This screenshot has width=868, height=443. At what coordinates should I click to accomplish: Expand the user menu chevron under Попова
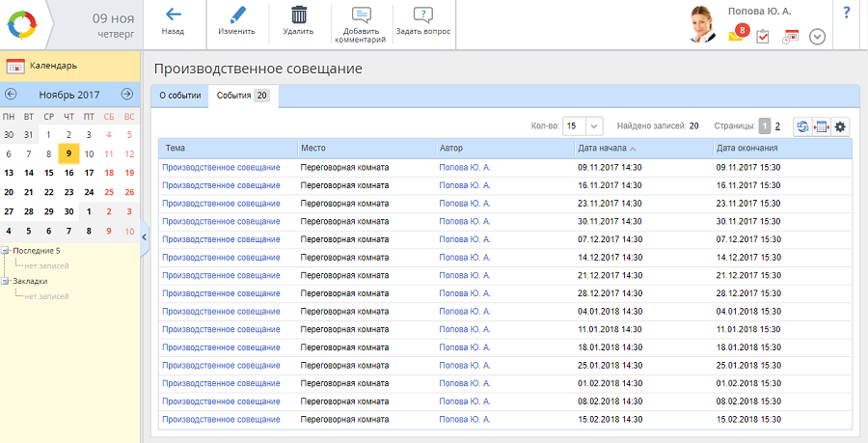(x=817, y=37)
